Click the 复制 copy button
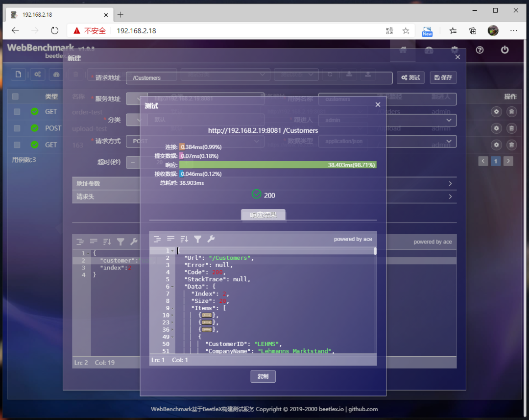This screenshot has width=529, height=420. 263,376
